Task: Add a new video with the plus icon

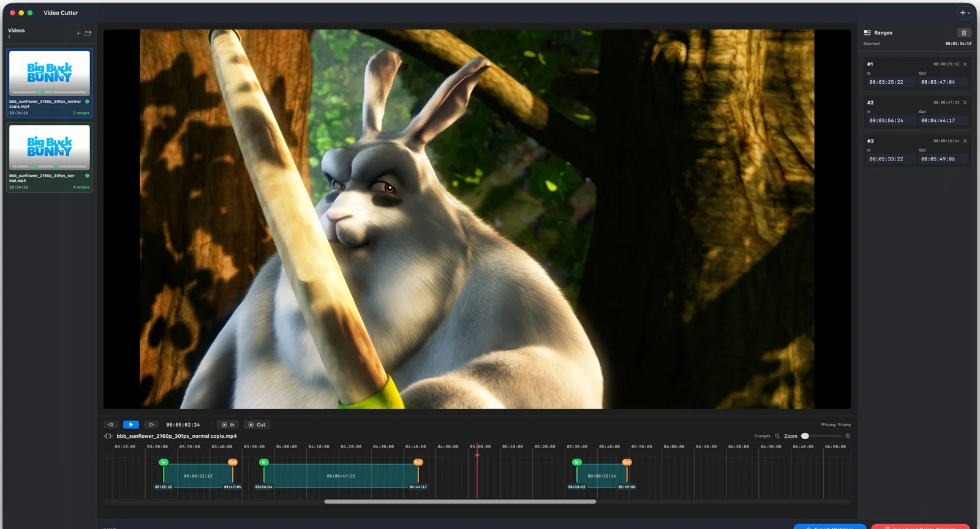Action: coord(78,33)
